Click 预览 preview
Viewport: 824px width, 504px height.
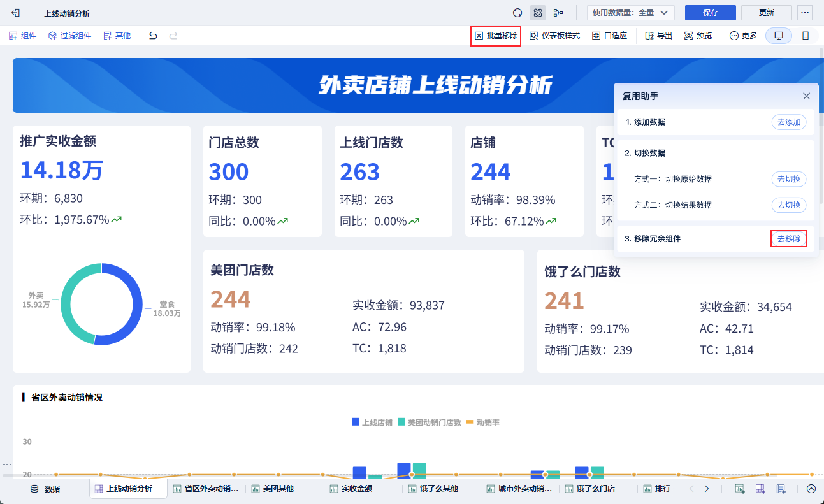[698, 36]
